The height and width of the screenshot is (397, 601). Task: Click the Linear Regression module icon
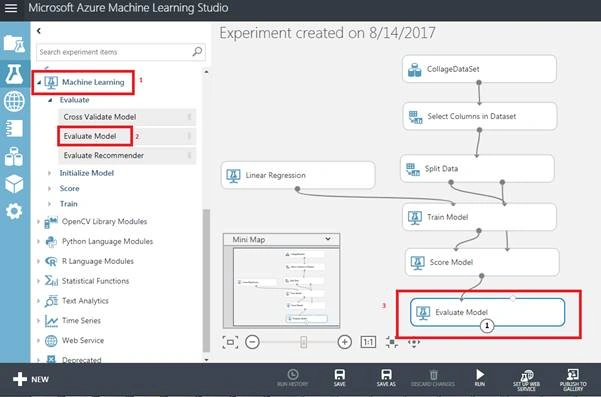(x=233, y=176)
